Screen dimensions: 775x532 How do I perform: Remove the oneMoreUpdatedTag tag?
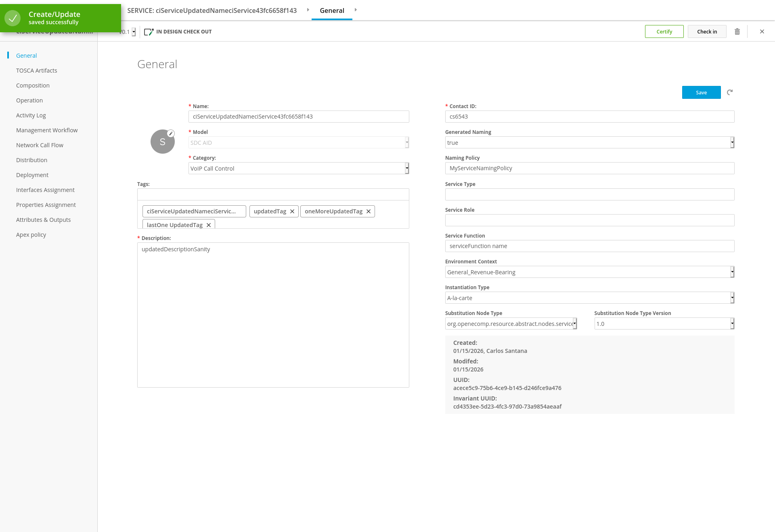point(369,211)
